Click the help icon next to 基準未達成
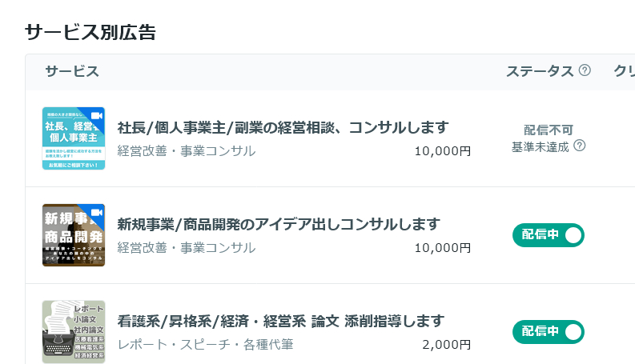 (580, 146)
